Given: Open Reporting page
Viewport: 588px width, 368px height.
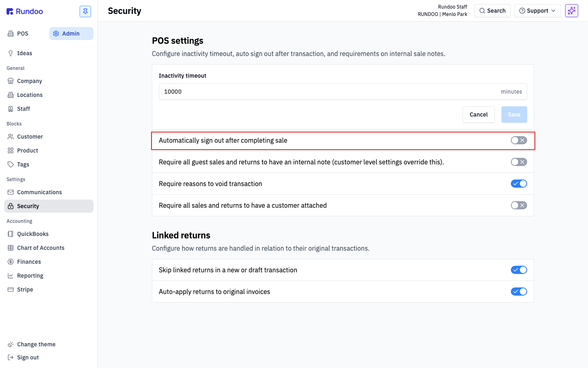Looking at the screenshot, I should pos(49,276).
